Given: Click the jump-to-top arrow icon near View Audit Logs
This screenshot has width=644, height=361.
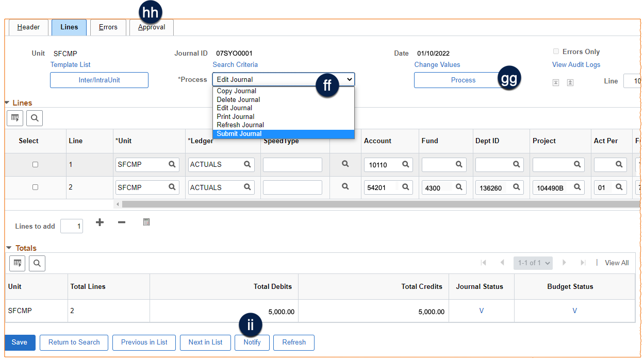Looking at the screenshot, I should pyautogui.click(x=570, y=82).
